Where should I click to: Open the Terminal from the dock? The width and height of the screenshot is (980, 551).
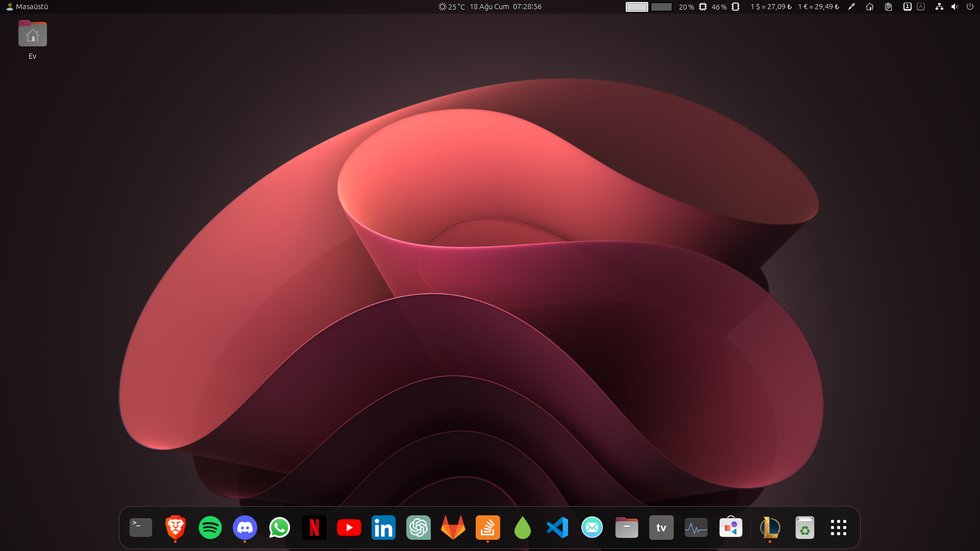tap(141, 528)
